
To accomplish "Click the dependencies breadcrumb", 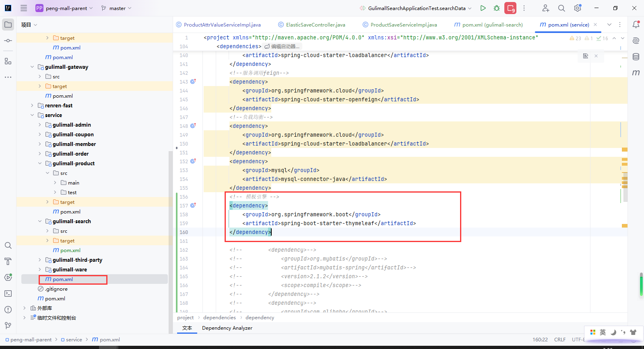I will 219,318.
